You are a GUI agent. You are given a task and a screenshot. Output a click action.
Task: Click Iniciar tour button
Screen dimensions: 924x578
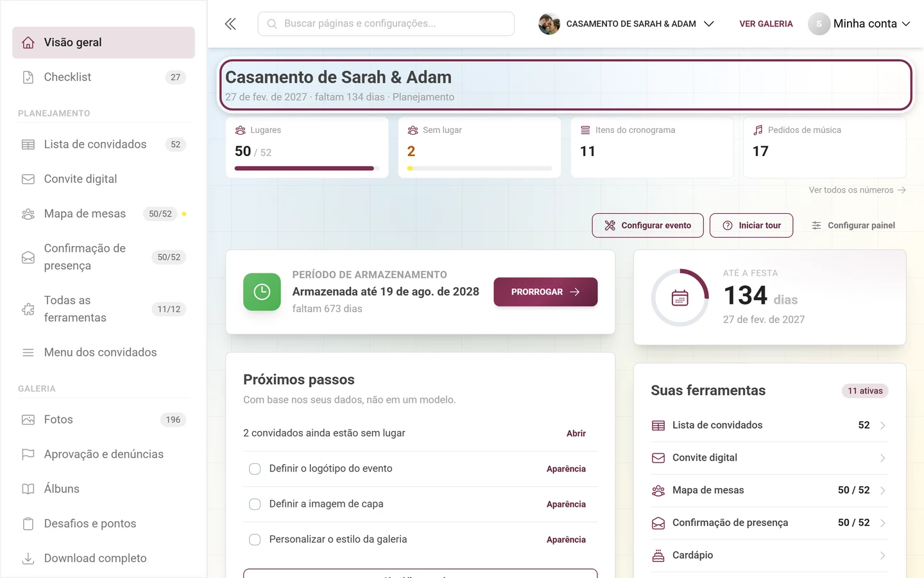[x=751, y=225]
